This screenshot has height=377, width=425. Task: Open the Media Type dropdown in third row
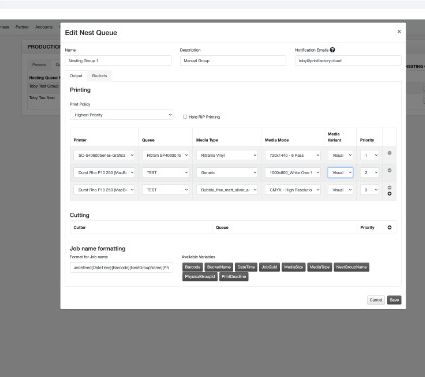(227, 190)
